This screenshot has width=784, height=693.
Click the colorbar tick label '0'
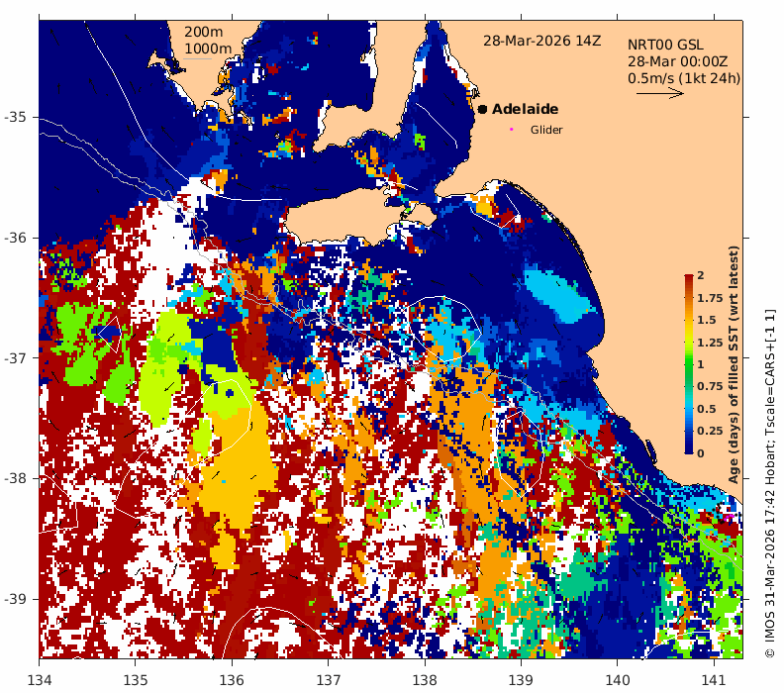[x=701, y=453]
